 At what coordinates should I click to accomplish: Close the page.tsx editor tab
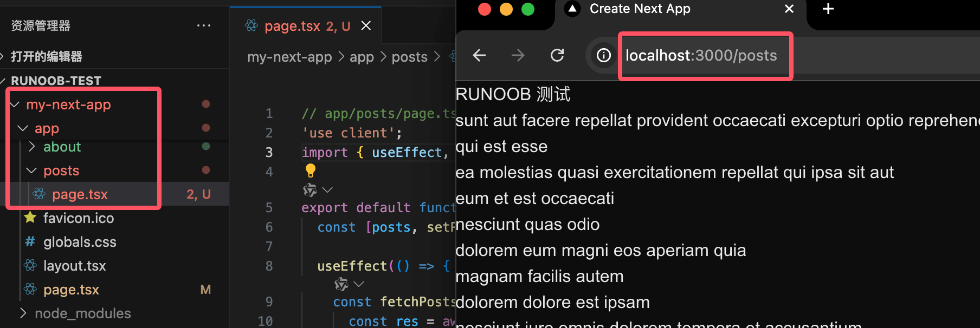pos(366,26)
